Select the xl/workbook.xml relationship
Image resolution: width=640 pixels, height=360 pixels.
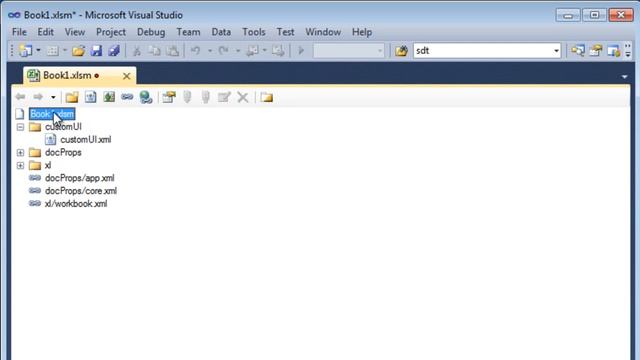76,204
